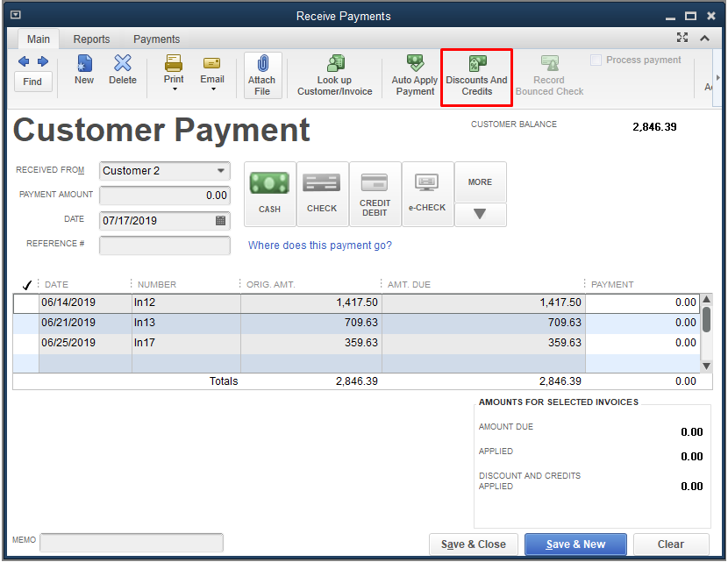Create a New payment
Screen dimensions: 728x562
(84, 69)
